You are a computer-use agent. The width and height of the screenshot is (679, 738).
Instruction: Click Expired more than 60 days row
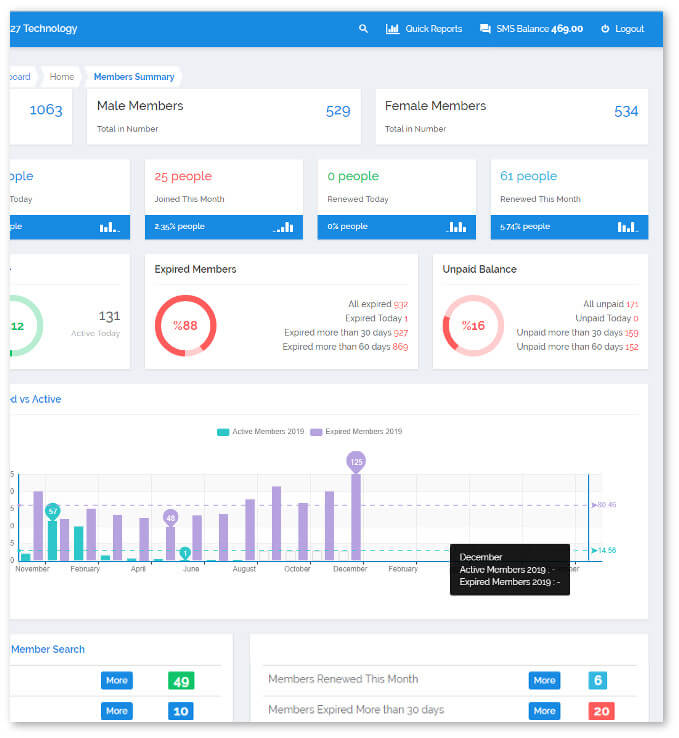[345, 347]
